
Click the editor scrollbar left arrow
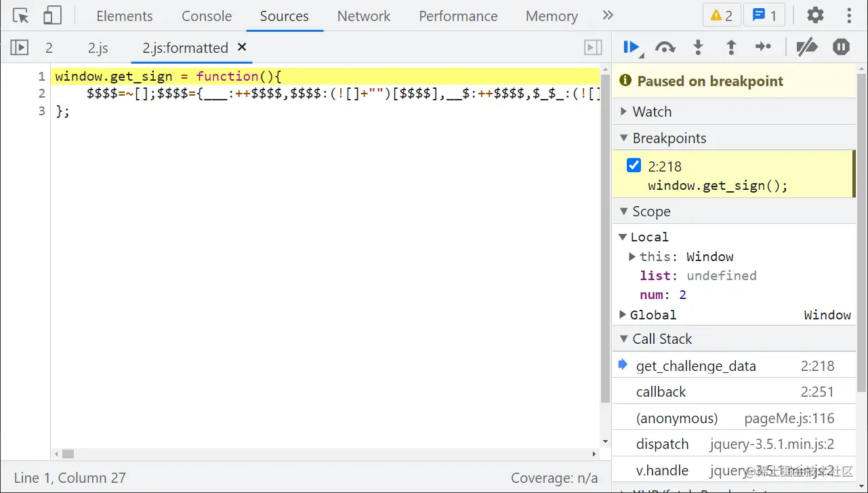pyautogui.click(x=57, y=454)
